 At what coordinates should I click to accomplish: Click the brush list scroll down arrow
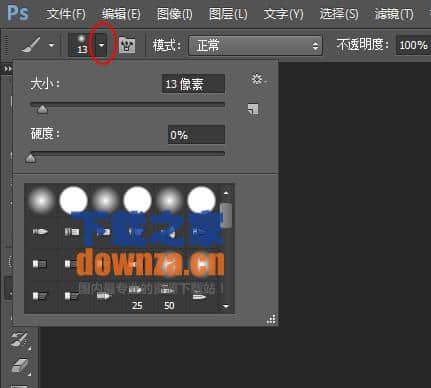[226, 306]
